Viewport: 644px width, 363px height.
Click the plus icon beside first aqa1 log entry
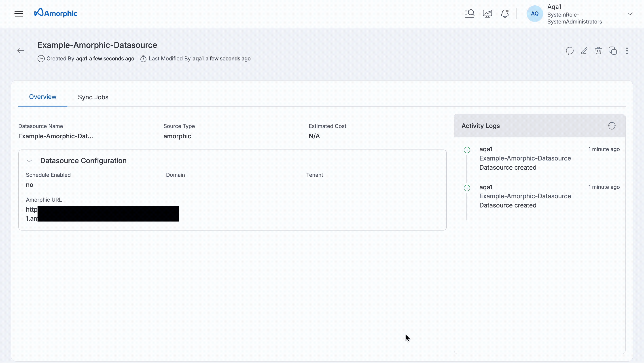pos(466,149)
